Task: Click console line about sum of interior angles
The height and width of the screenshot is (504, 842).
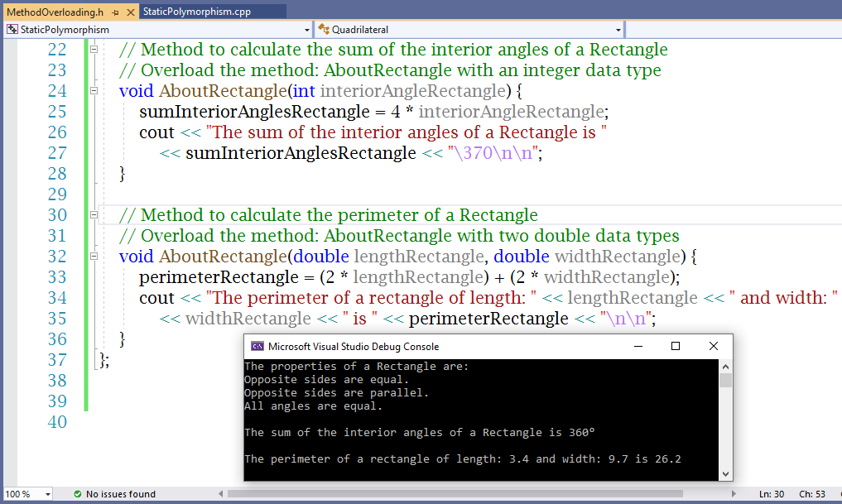Action: [x=420, y=433]
